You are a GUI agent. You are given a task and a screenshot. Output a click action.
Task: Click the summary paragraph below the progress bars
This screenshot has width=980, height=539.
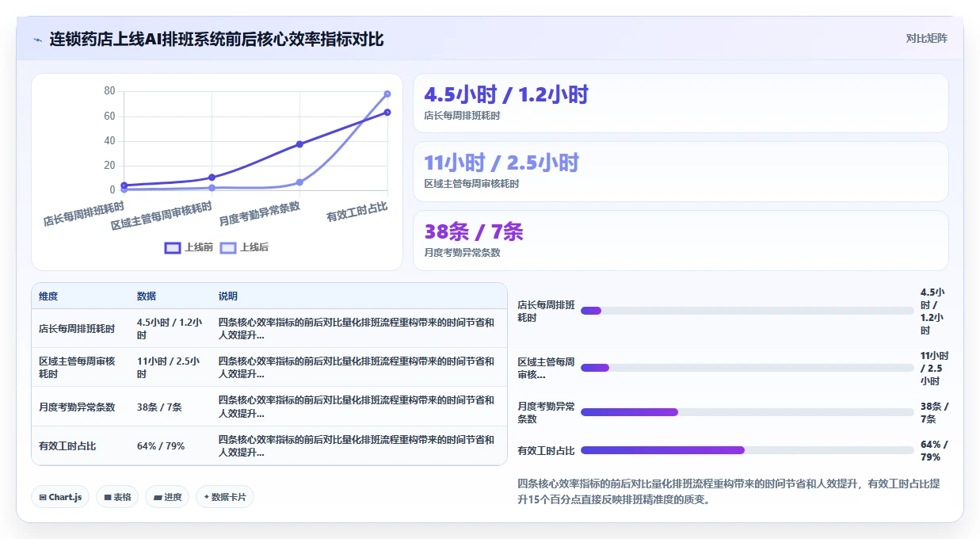(x=729, y=491)
